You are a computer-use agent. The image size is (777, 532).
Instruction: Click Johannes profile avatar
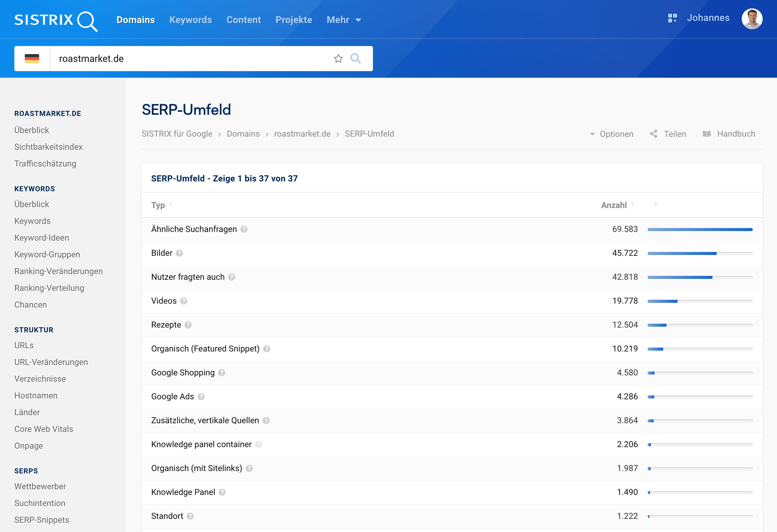pos(752,19)
